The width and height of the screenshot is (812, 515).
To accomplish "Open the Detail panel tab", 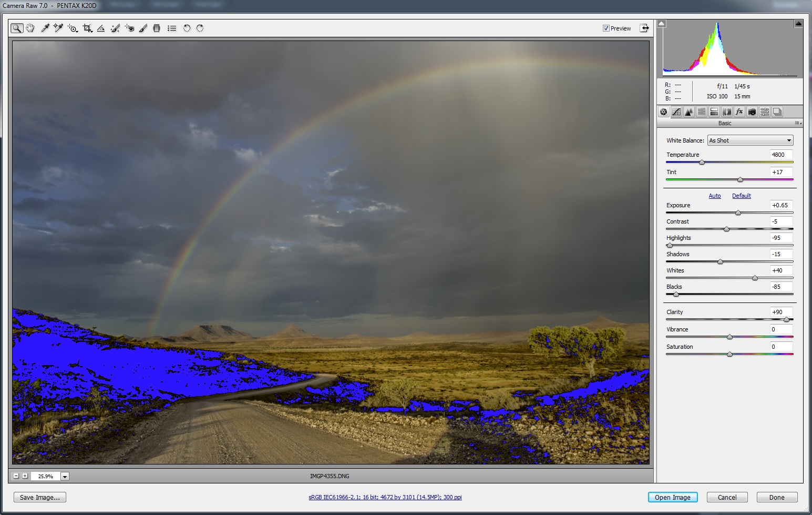I will point(689,112).
